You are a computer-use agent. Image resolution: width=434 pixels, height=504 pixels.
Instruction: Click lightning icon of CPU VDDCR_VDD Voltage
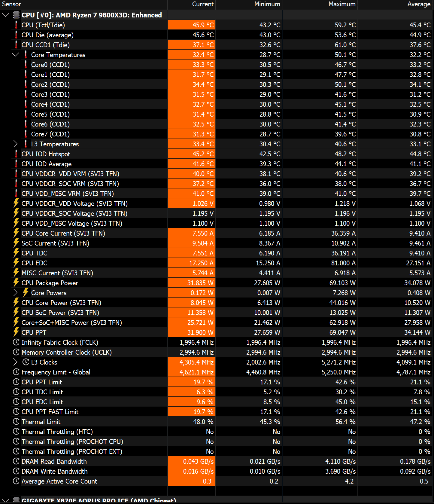click(x=16, y=203)
